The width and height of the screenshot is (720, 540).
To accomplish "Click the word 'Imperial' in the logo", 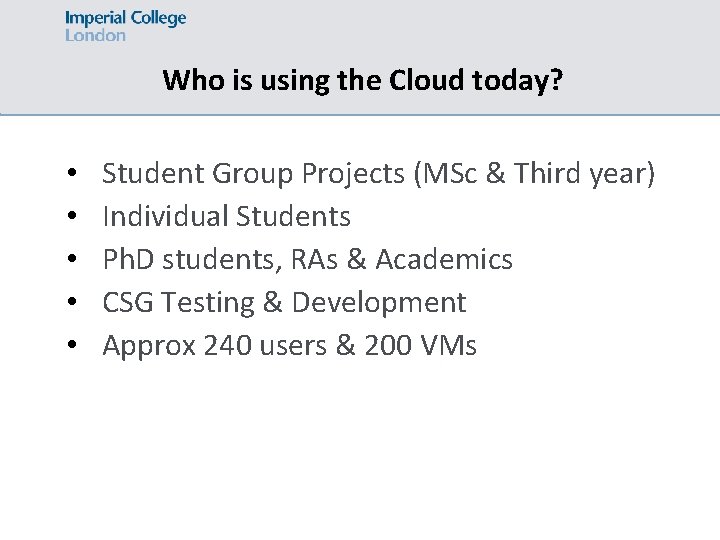I will (x=95, y=19).
